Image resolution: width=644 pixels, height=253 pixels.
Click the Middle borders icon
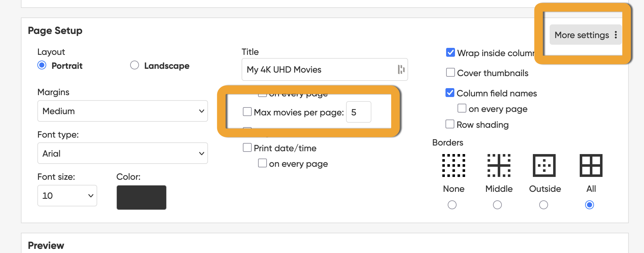(x=499, y=165)
